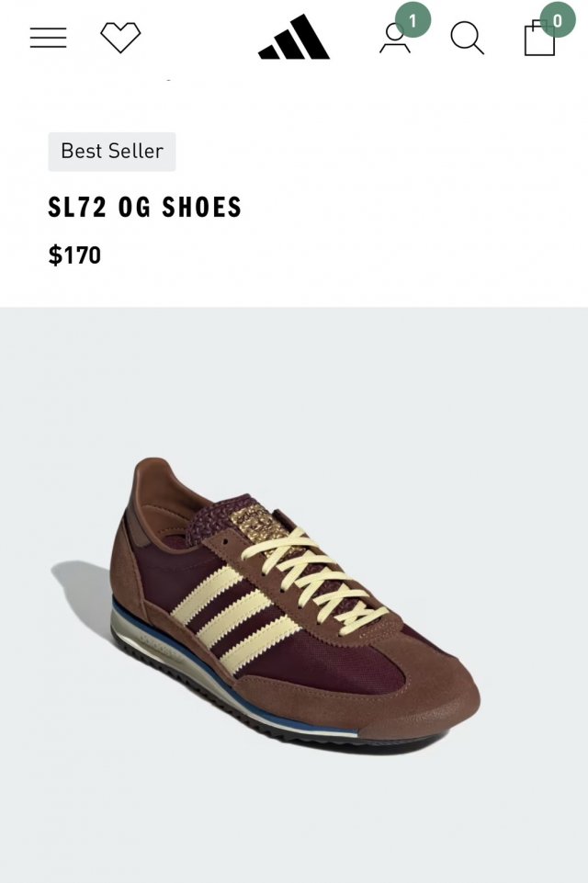Screen dimensions: 588x883
Task: Open the hamburger navigation menu
Action: coord(48,38)
